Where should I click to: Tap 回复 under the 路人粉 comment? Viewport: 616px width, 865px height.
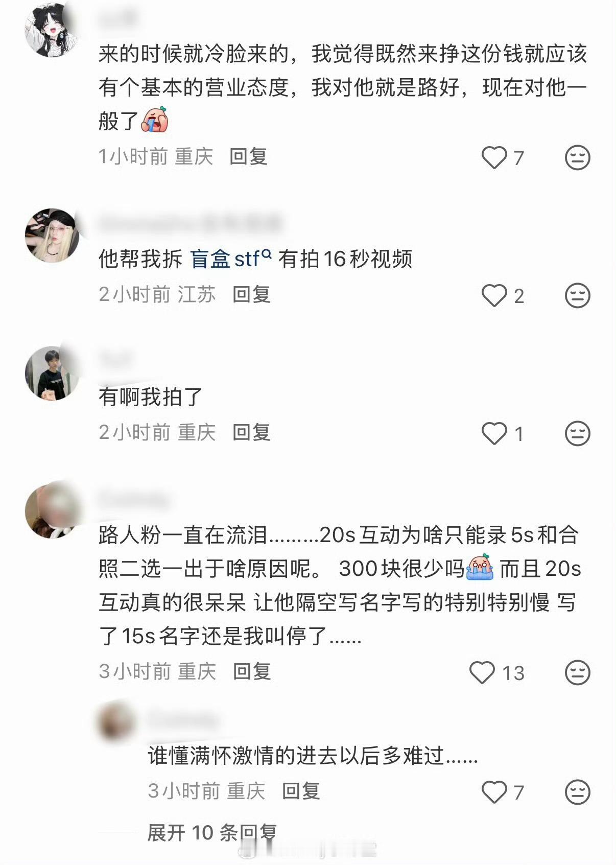tap(252, 671)
